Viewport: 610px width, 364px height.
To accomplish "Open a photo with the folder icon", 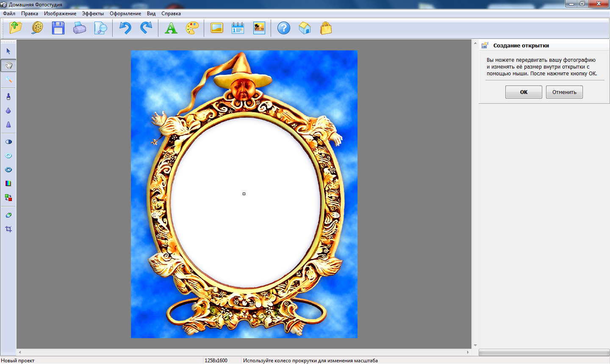I will [16, 28].
